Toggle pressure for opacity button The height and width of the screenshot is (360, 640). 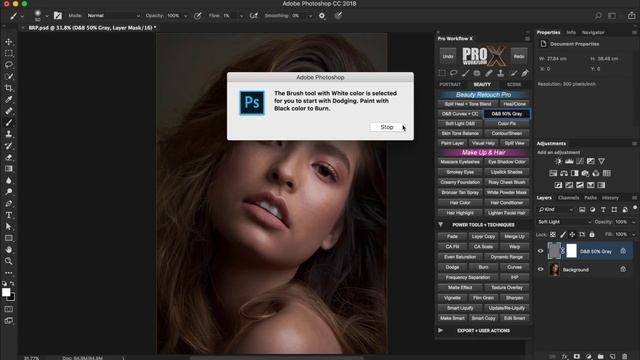click(198, 16)
